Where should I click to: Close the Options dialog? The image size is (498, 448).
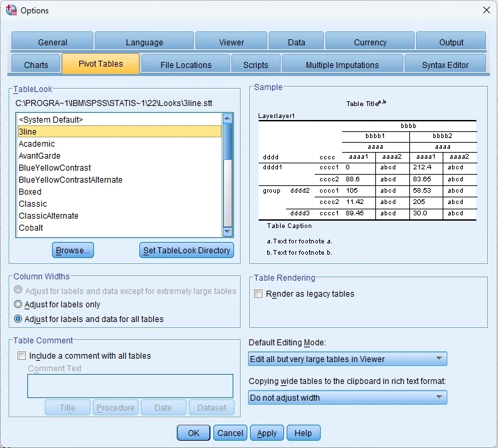coord(486,10)
